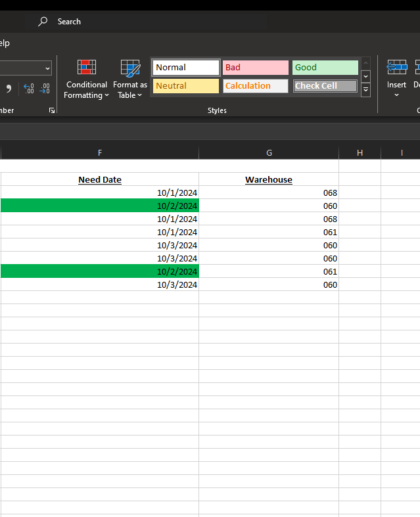Select column G header

(269, 152)
